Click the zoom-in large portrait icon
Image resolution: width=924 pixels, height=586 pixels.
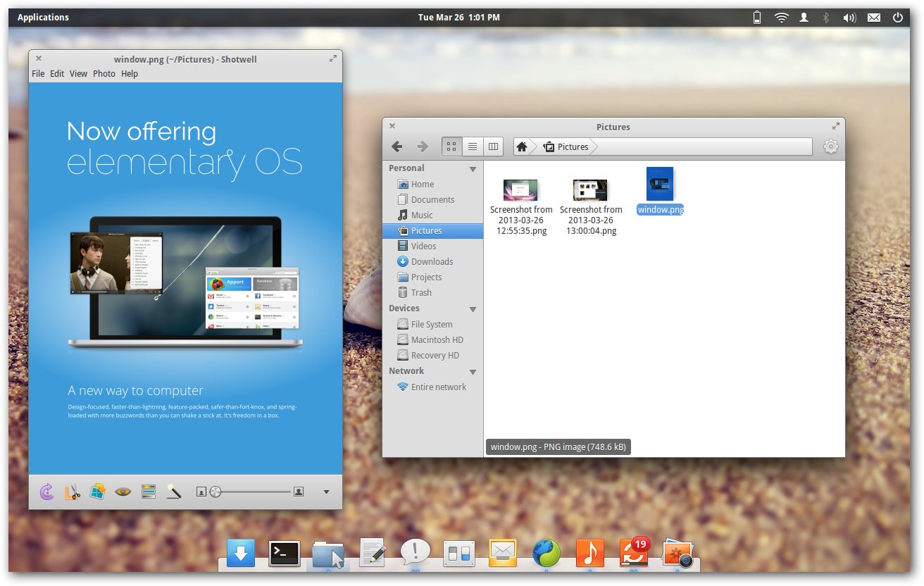click(x=299, y=492)
